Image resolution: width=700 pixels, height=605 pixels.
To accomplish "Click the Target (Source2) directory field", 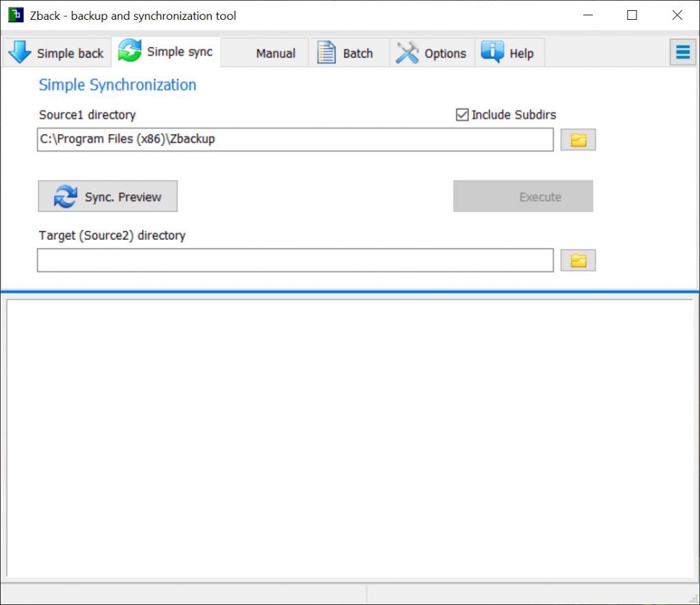I will 295,260.
